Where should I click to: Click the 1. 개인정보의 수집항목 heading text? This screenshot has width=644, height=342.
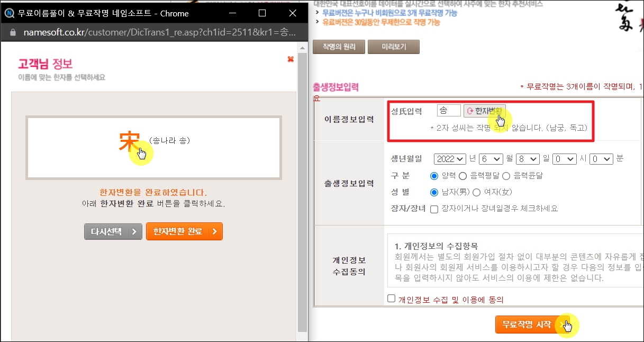point(437,247)
